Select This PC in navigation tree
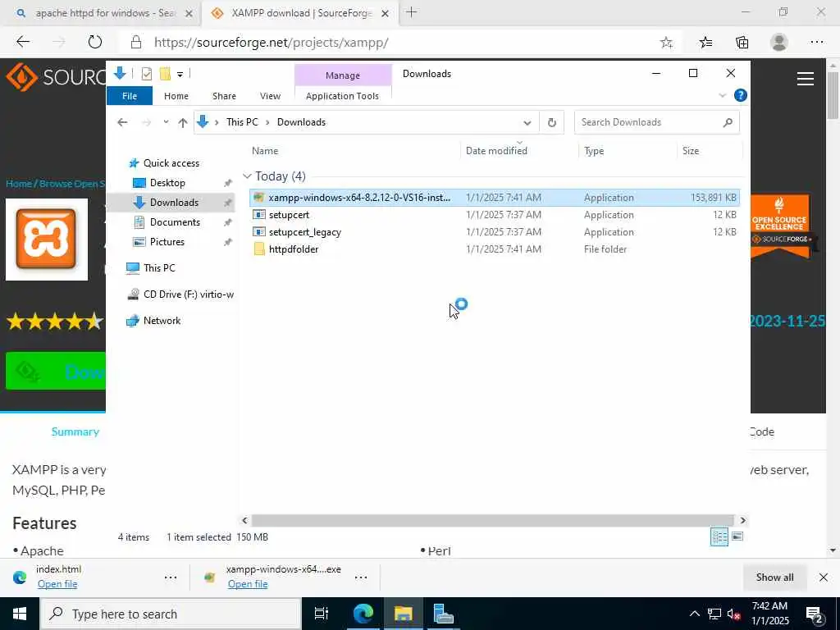 [x=158, y=268]
